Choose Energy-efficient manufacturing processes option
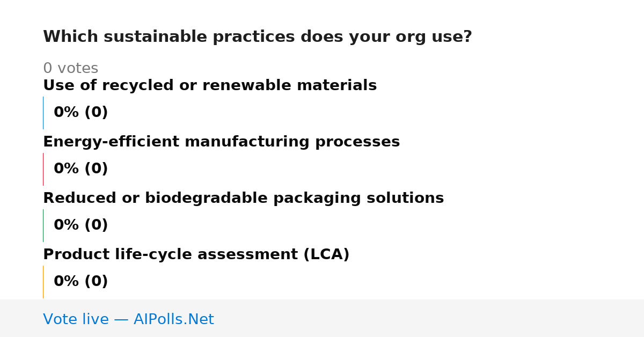This screenshot has width=644, height=337. (221, 142)
